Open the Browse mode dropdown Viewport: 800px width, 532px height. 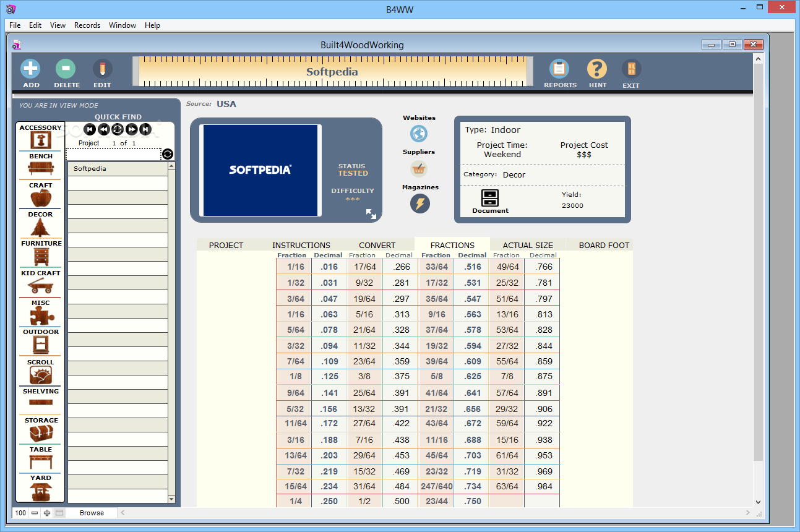pyautogui.click(x=92, y=513)
